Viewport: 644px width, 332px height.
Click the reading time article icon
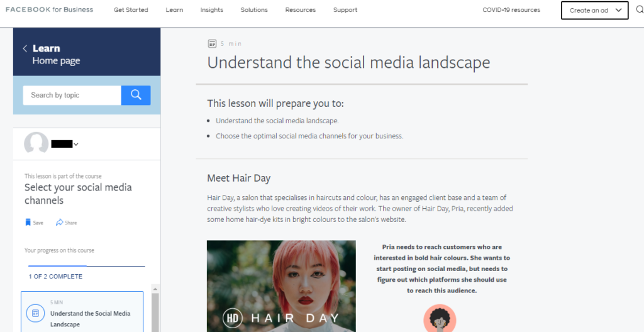pyautogui.click(x=212, y=43)
